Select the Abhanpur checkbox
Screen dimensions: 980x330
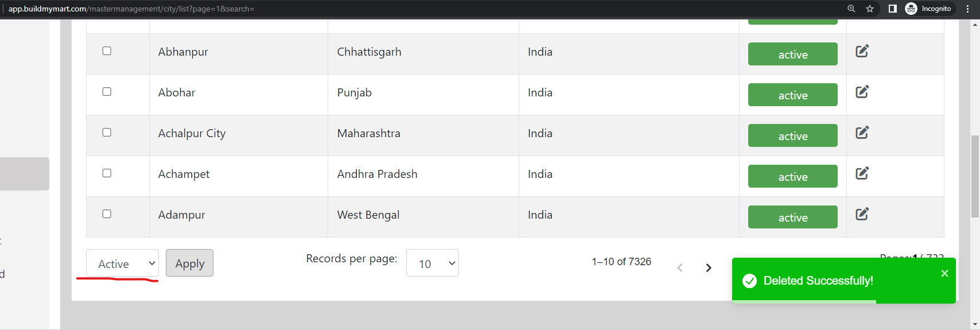107,51
